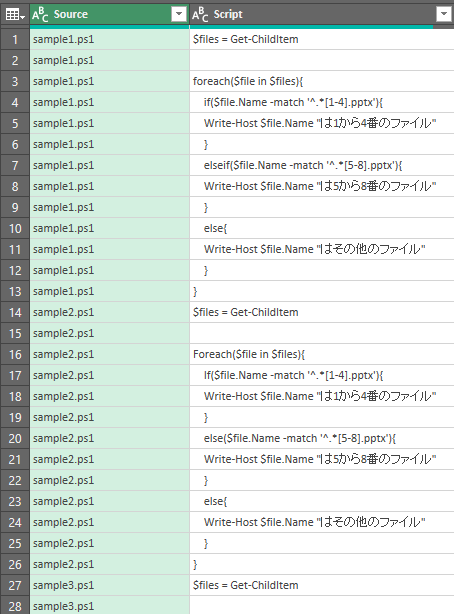The image size is (454, 614).
Task: Click Source cell sample1.ps1 in row 3
Action: click(110, 81)
